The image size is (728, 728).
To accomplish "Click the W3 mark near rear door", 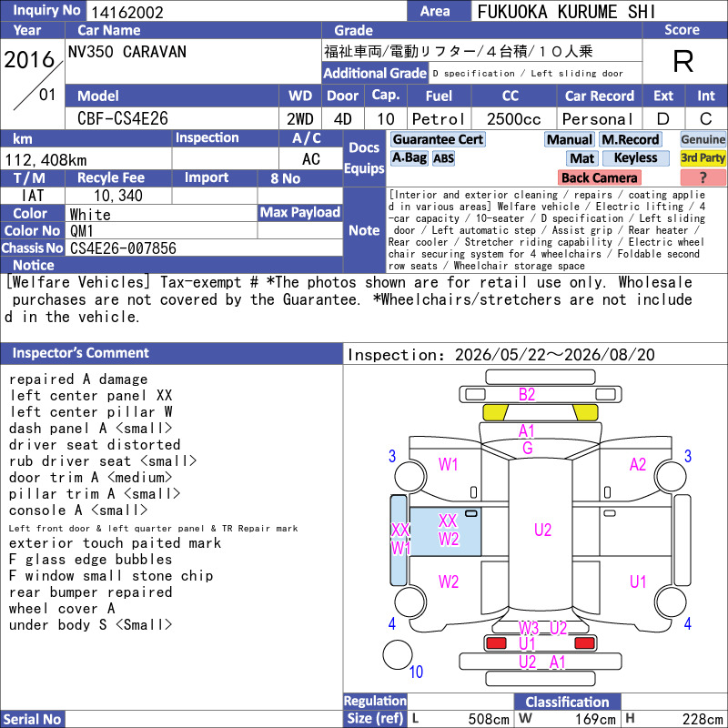I will [x=529, y=628].
